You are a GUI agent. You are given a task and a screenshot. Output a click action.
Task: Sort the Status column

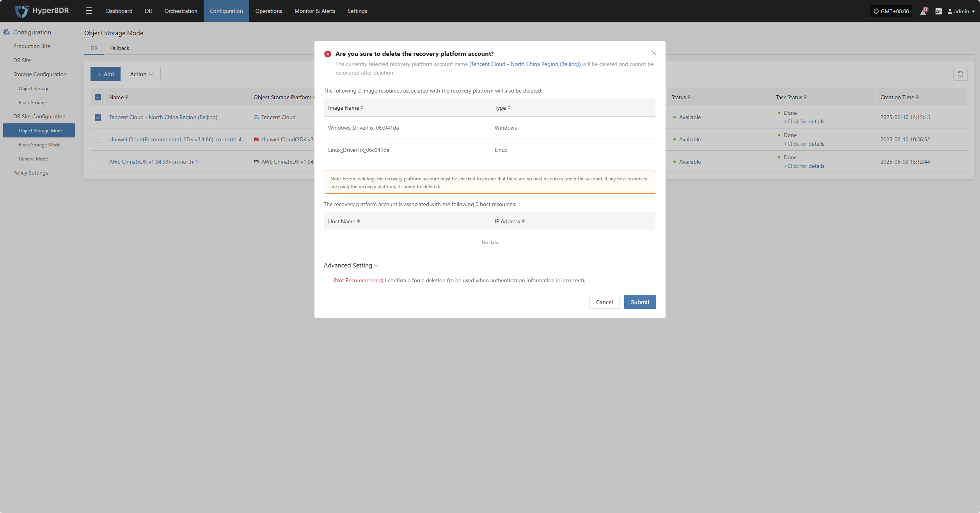tap(689, 97)
